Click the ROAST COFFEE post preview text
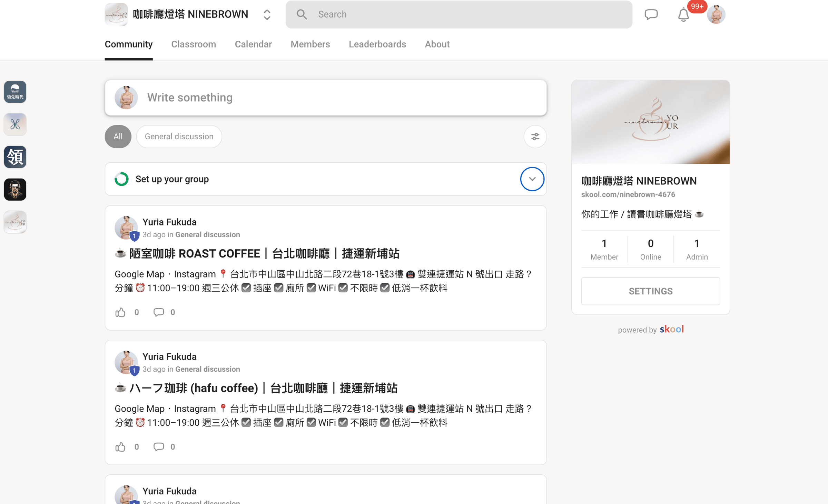The image size is (828, 504). (324, 281)
